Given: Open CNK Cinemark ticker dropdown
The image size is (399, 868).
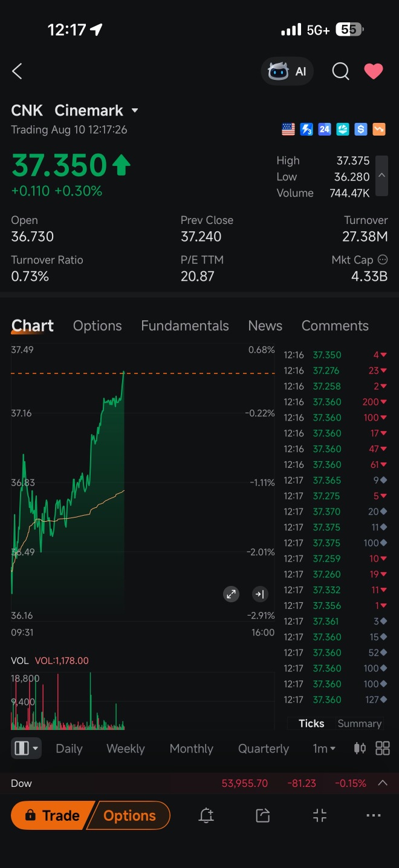Looking at the screenshot, I should tap(75, 111).
